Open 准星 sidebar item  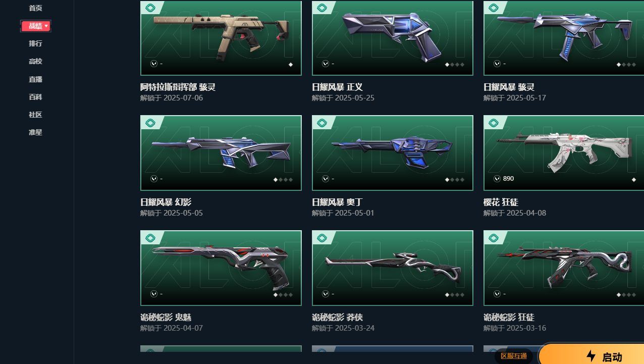[35, 132]
